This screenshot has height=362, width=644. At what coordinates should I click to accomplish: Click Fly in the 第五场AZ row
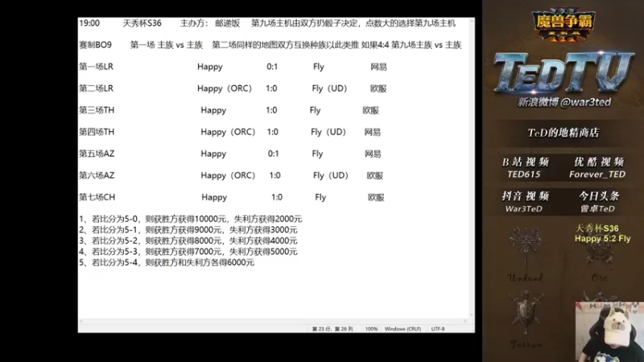click(x=317, y=154)
